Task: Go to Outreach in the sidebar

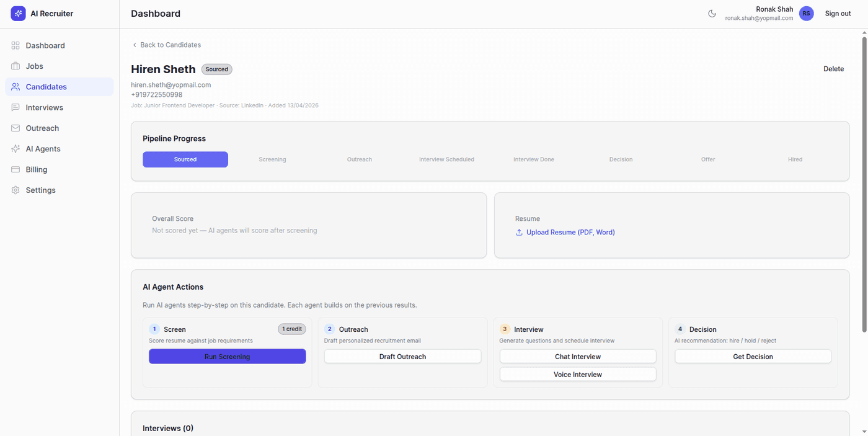Action: (59, 128)
